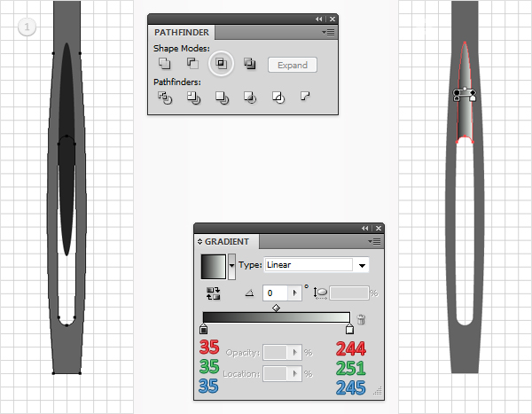Screen dimensions: 532x414
Task: Select the dark left gradient stop
Action: point(204,329)
